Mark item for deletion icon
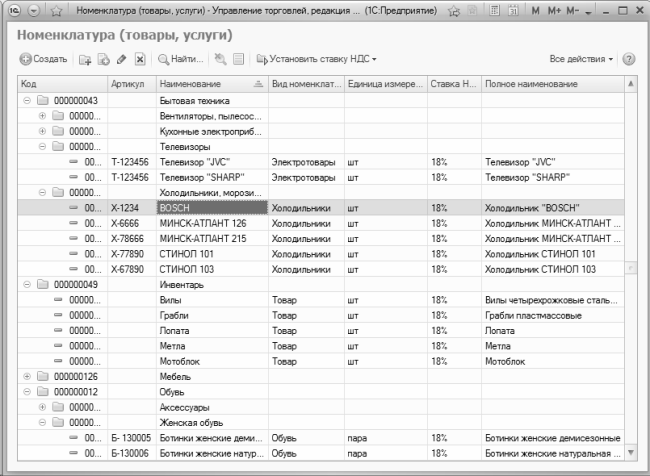This screenshot has height=476, width=650. coord(140,59)
